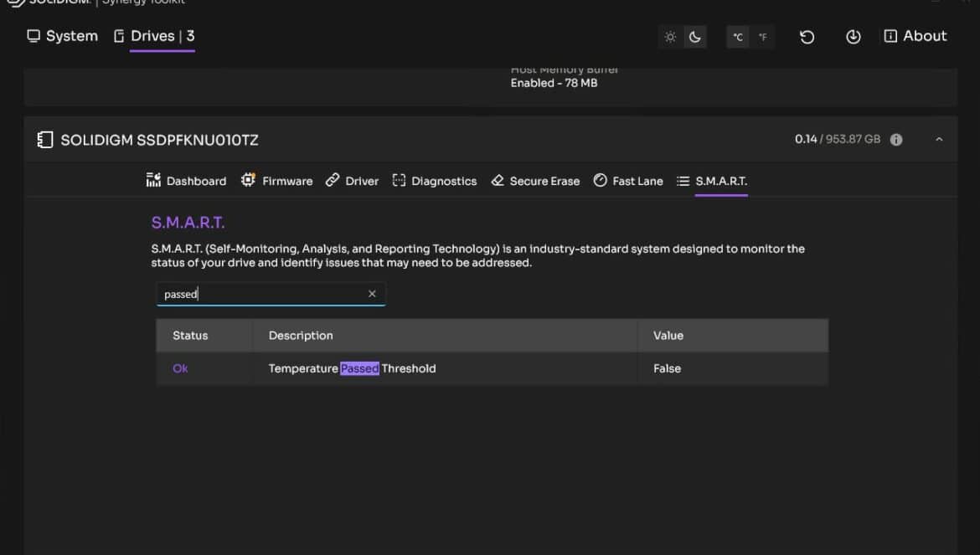Click the drive capacity info icon
Viewport: 980px width, 555px height.
(x=896, y=140)
